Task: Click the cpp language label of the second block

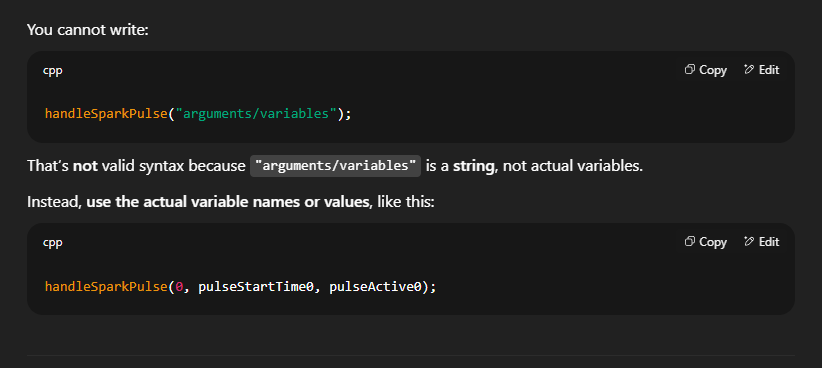Action: click(x=52, y=243)
